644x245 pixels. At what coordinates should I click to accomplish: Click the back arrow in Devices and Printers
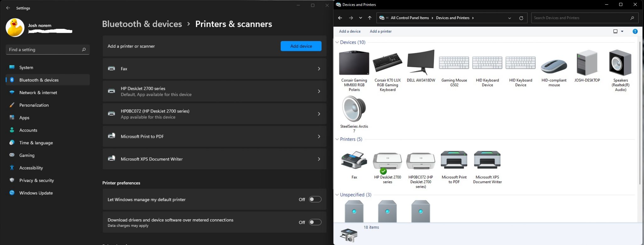340,18
